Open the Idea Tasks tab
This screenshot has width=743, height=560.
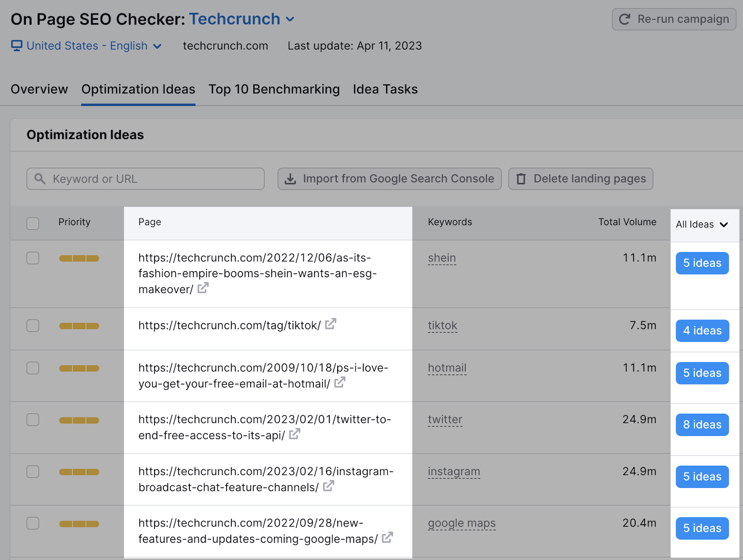point(385,89)
